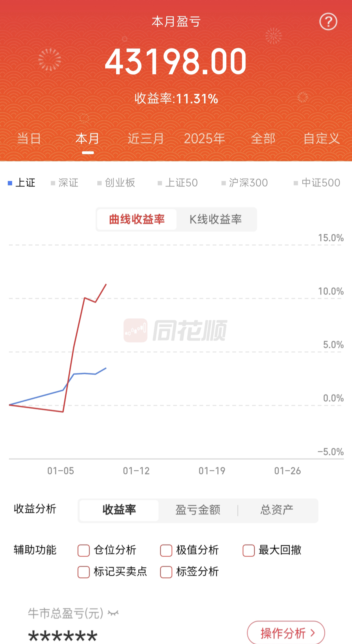Tick the 最大回撤 checkbox
Image resolution: width=352 pixels, height=644 pixels.
(x=249, y=550)
